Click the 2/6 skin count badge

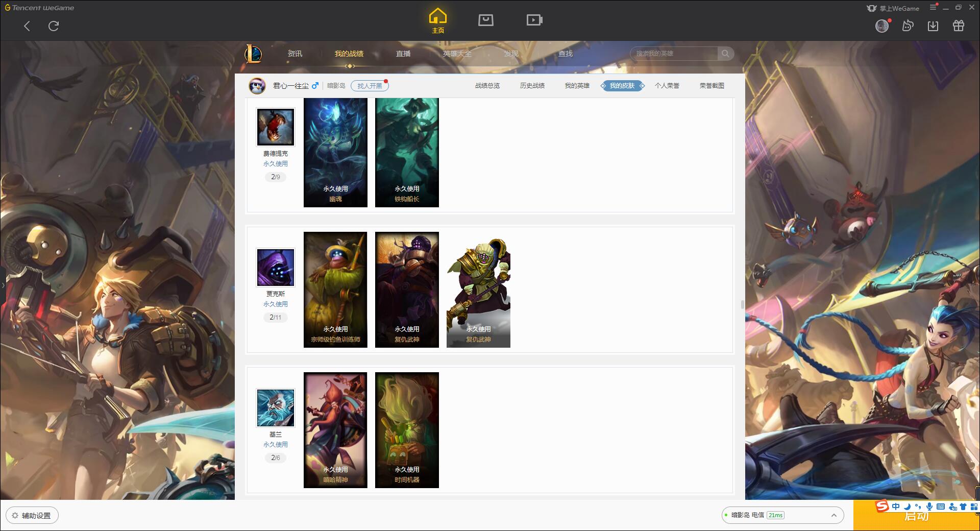click(276, 457)
